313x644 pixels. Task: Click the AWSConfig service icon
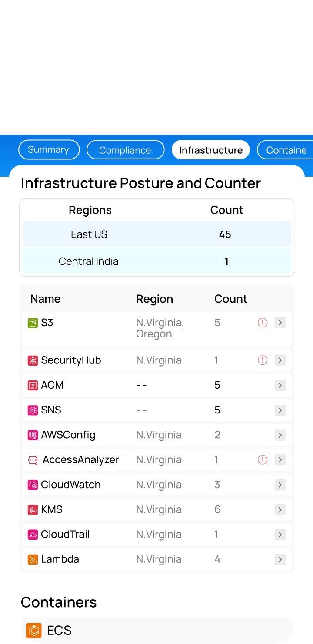tap(33, 435)
